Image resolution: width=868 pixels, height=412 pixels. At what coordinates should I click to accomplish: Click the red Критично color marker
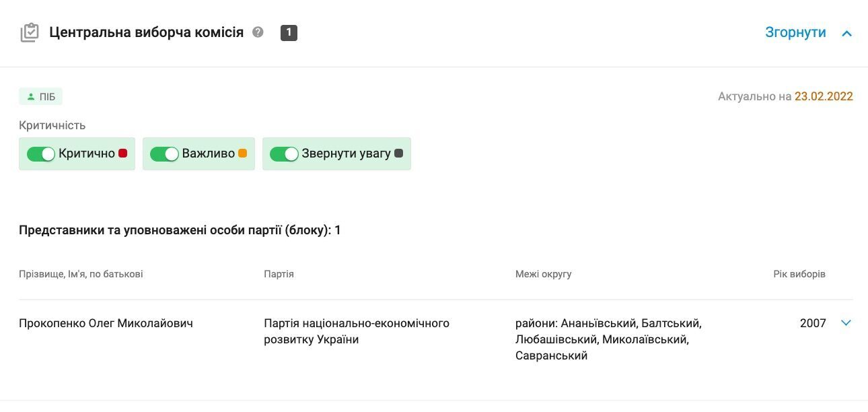(122, 153)
